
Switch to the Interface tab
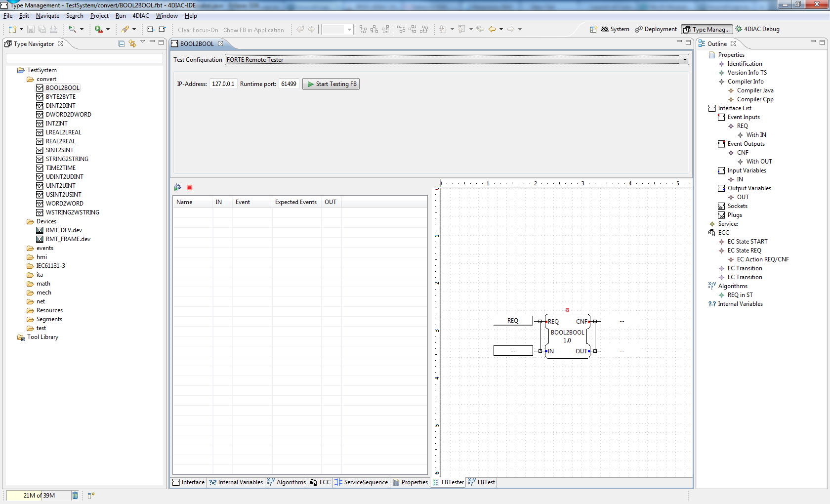click(x=189, y=482)
